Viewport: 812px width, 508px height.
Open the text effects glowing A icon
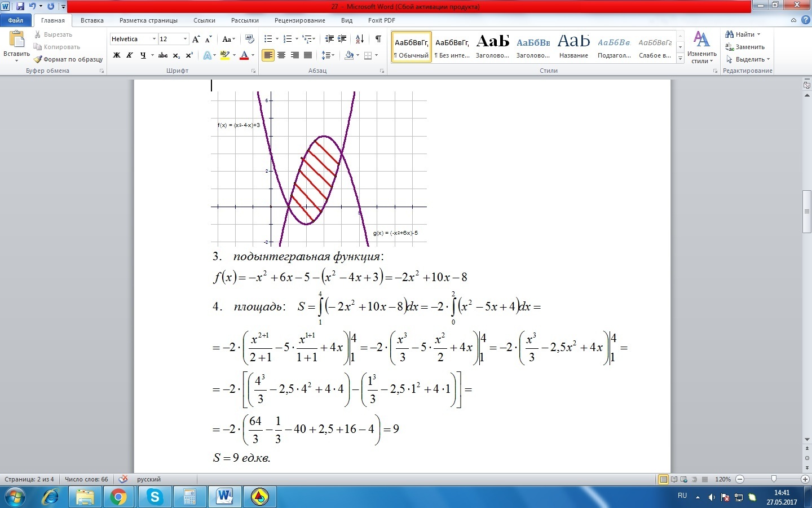(x=208, y=55)
